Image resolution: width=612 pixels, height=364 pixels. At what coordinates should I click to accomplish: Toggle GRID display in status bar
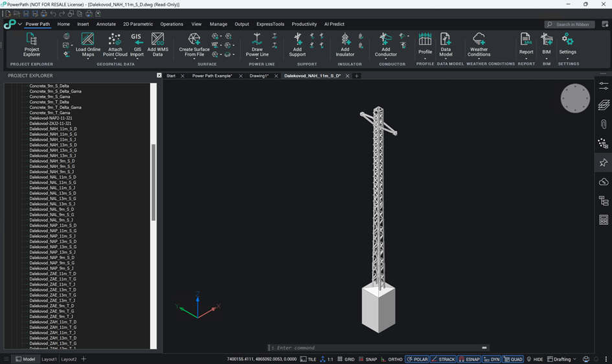click(x=346, y=359)
